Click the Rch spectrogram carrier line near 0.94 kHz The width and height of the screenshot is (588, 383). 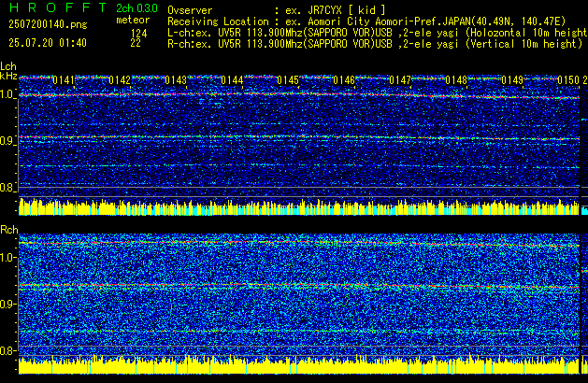[299, 286]
